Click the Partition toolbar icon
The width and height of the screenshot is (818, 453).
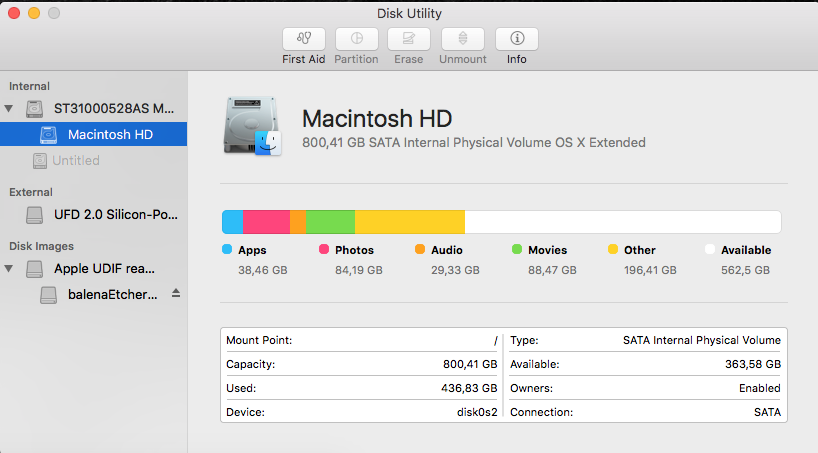[356, 39]
